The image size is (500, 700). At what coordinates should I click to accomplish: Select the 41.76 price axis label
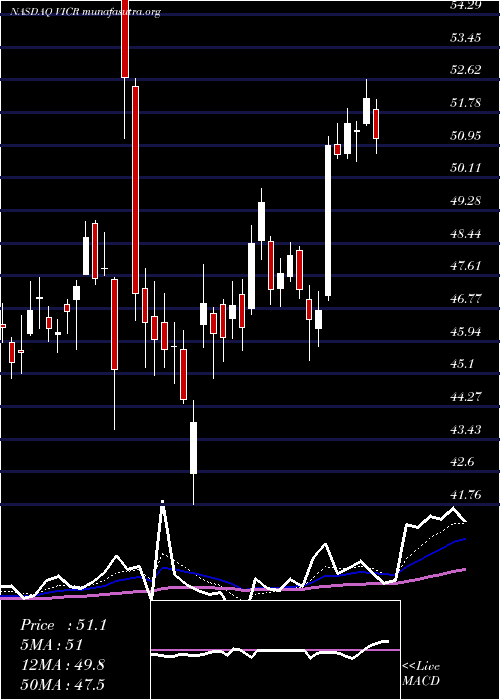tap(466, 495)
